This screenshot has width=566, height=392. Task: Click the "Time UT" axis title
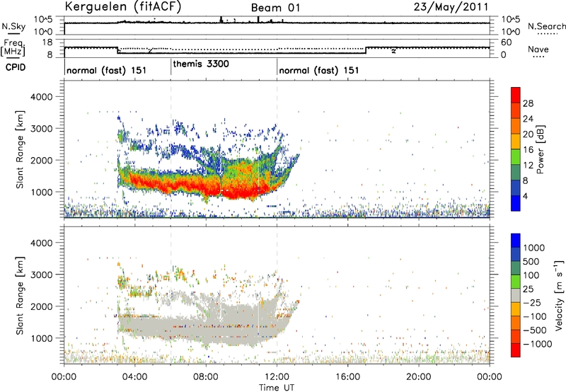click(x=277, y=388)
